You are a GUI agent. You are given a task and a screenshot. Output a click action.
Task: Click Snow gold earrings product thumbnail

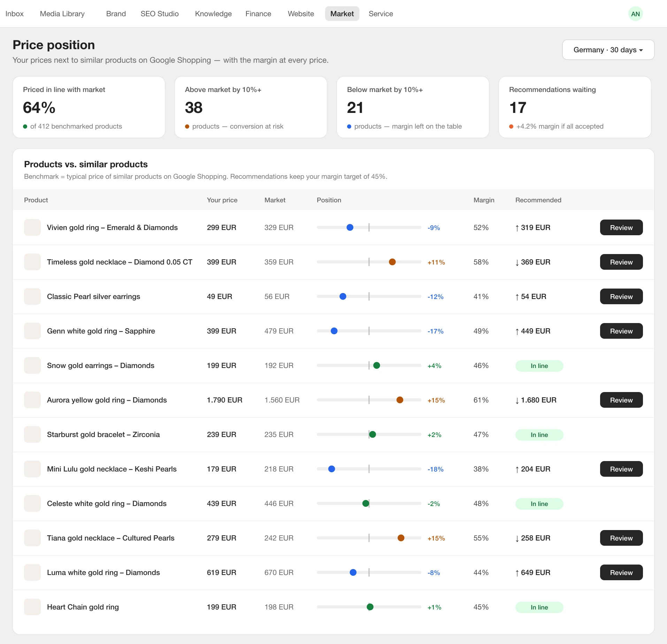coord(32,366)
